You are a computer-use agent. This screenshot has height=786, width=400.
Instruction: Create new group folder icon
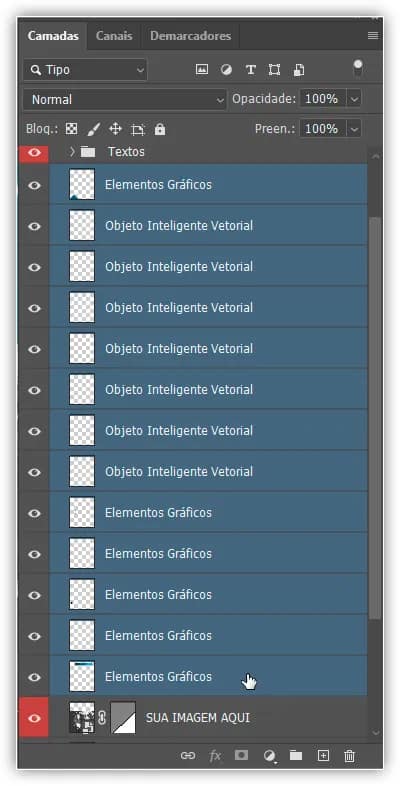[296, 755]
